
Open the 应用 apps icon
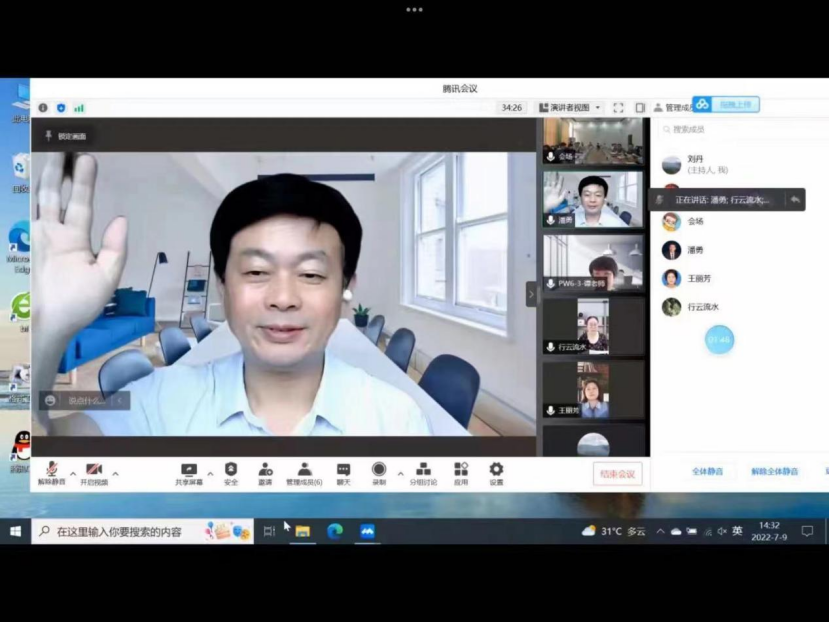click(461, 469)
